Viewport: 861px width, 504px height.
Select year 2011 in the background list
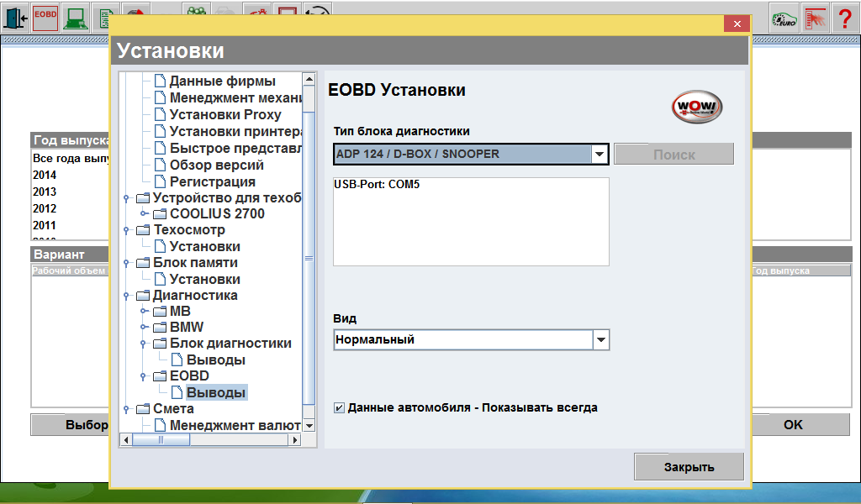(x=45, y=225)
